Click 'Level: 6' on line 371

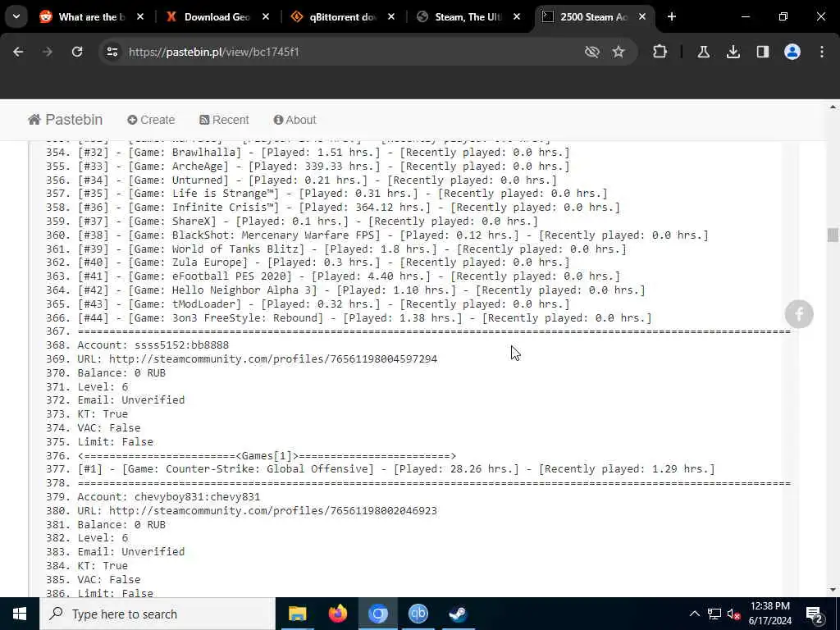pos(103,387)
